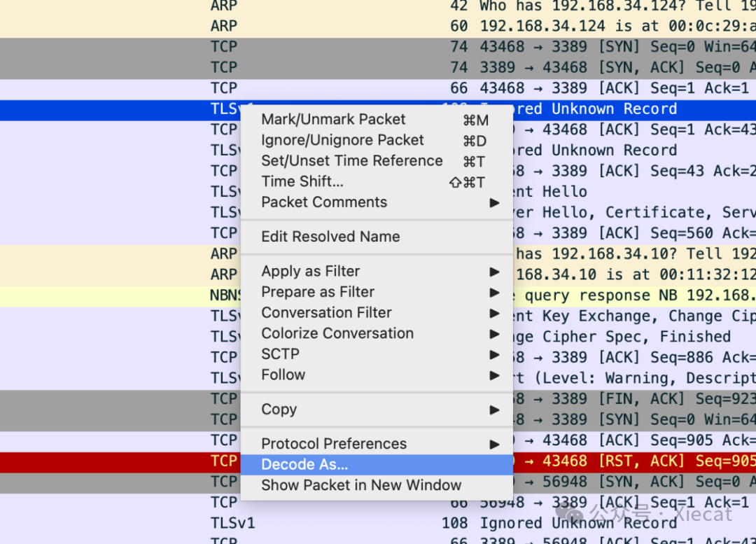The image size is (756, 544).
Task: Open the SCTP submenu
Action: pyautogui.click(x=280, y=354)
